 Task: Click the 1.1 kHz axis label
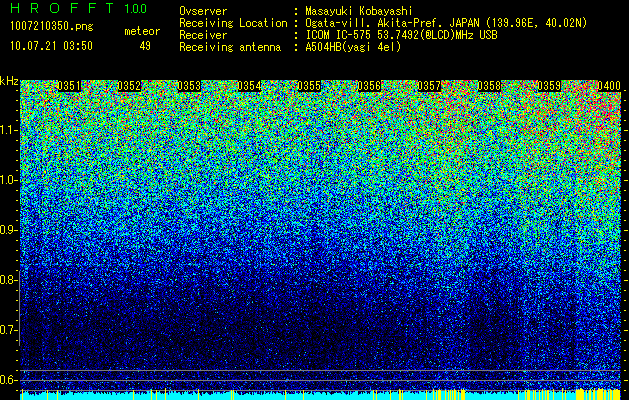8,130
